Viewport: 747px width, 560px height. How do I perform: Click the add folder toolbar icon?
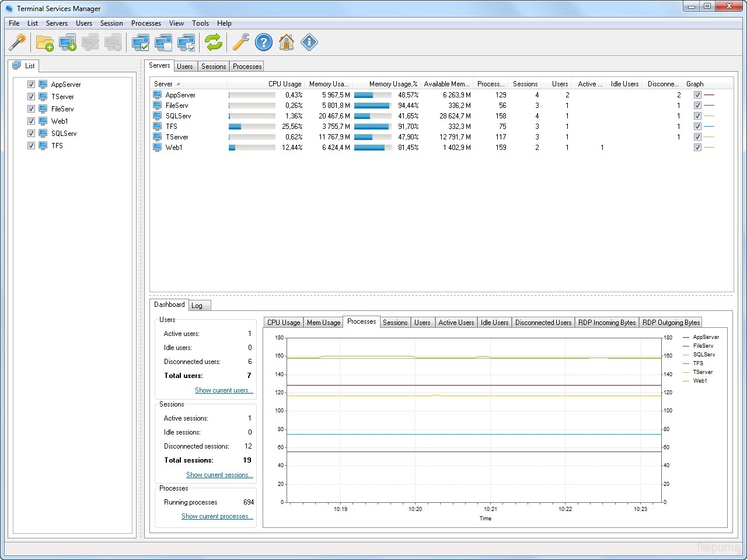(x=44, y=43)
